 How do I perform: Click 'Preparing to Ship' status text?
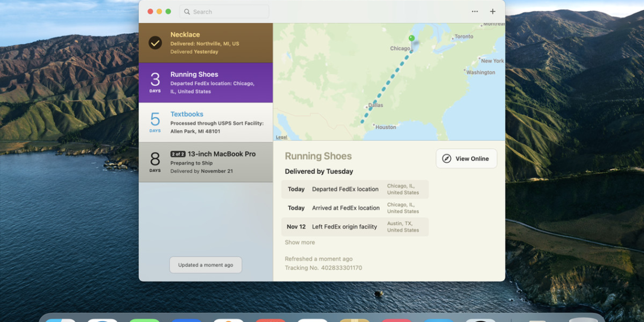tap(192, 163)
